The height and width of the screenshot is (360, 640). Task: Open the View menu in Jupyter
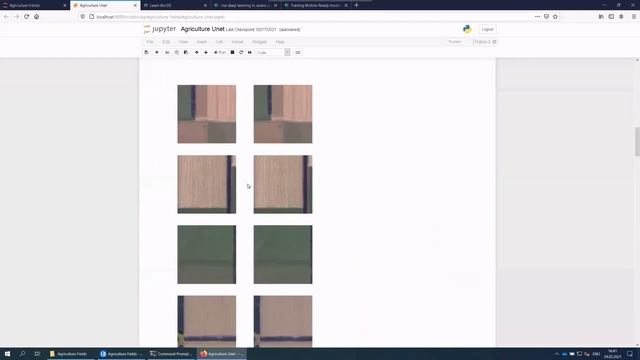[183, 42]
